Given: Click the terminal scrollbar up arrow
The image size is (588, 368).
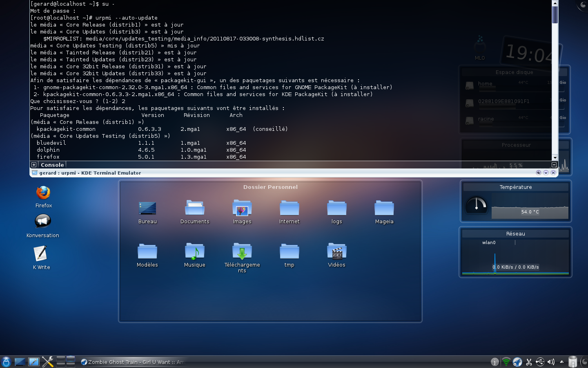Looking at the screenshot, I should pos(555,3).
